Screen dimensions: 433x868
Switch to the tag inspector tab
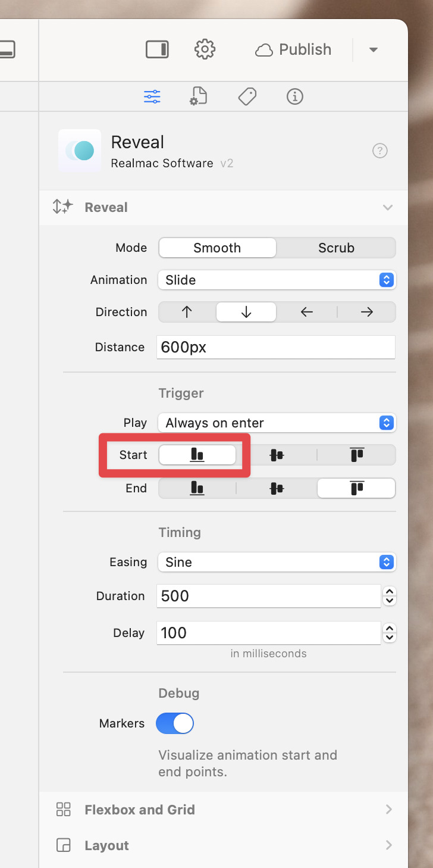(x=247, y=96)
